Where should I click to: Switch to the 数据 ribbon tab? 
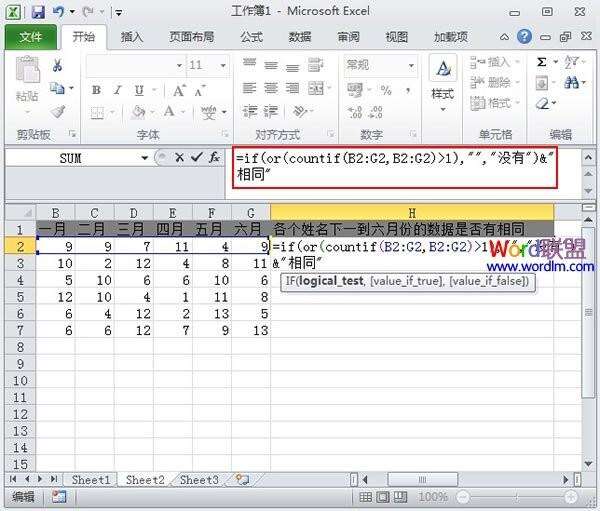pyautogui.click(x=300, y=37)
